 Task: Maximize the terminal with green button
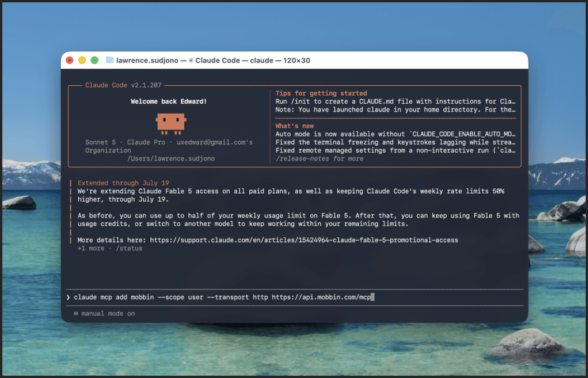(x=94, y=61)
